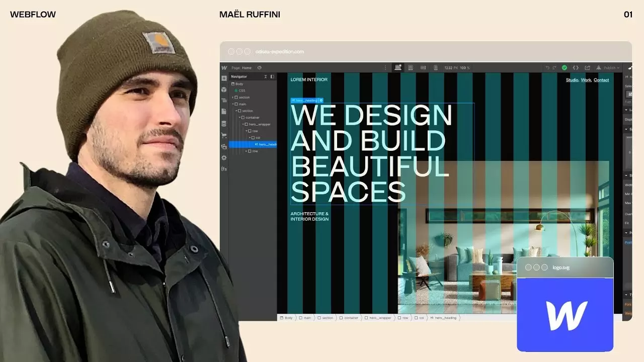The height and width of the screenshot is (362, 644).
Task: Expand the collapsed section tree item
Action: 232,97
